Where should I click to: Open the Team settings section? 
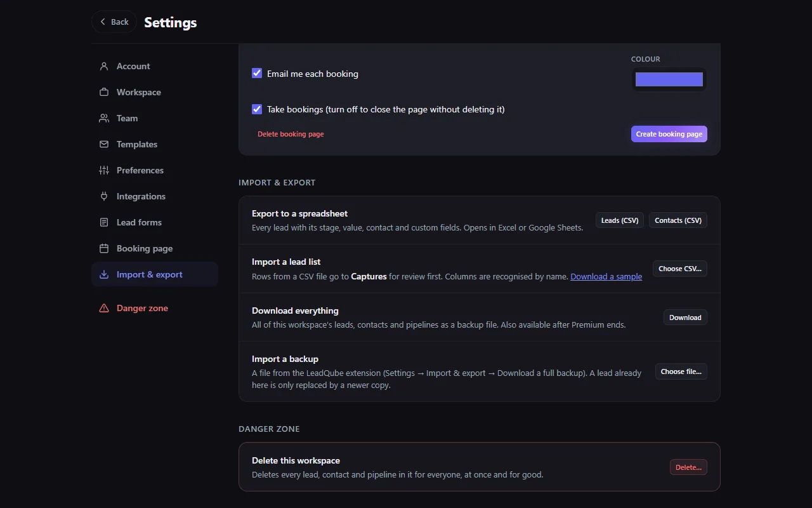155,118
